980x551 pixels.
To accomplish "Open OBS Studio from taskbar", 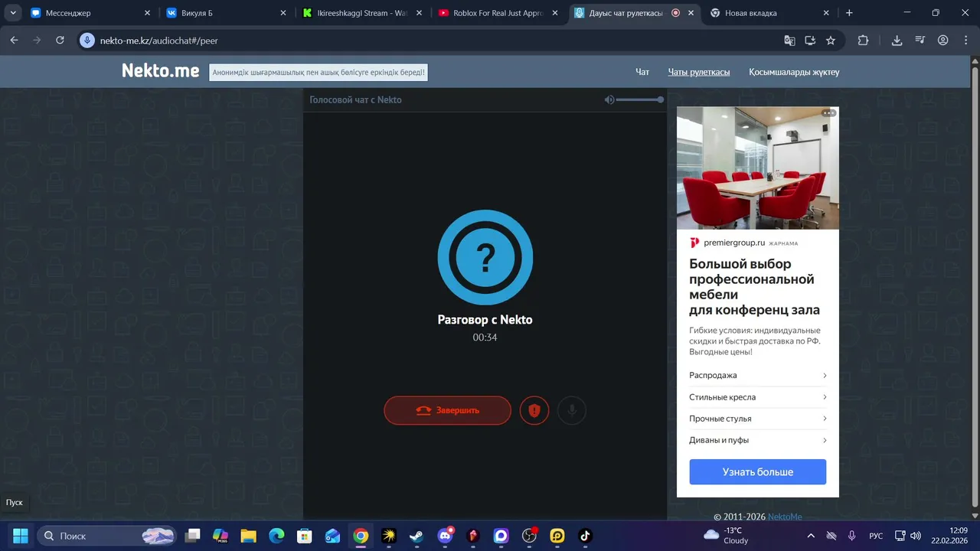I will coord(529,536).
